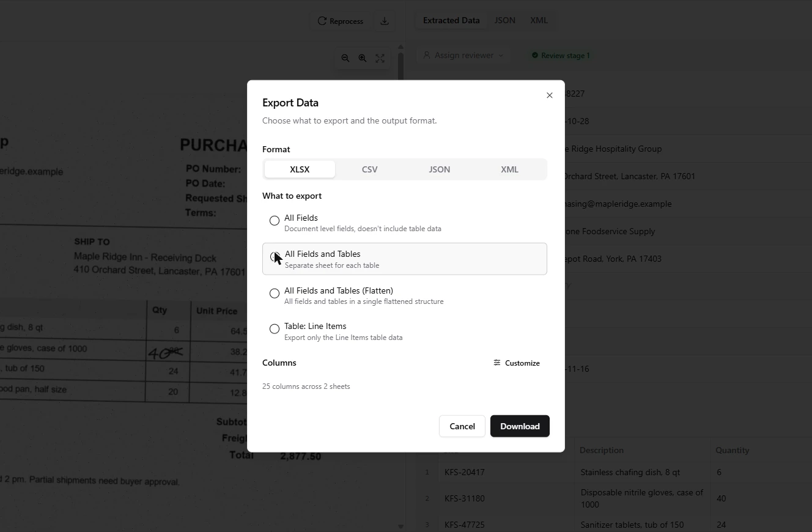Click the KFS-20417 table cell
Image resolution: width=812 pixels, height=532 pixels.
(506, 472)
